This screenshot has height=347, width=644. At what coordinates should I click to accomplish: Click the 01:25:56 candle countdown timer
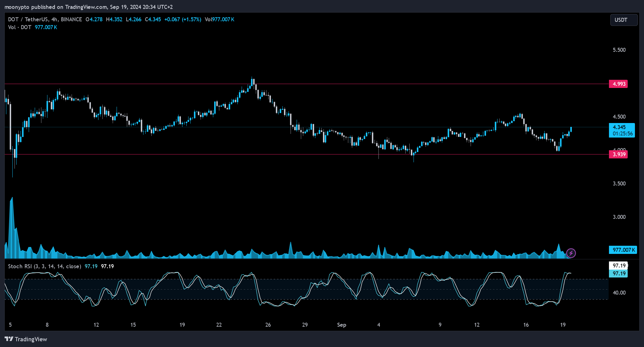click(x=623, y=134)
